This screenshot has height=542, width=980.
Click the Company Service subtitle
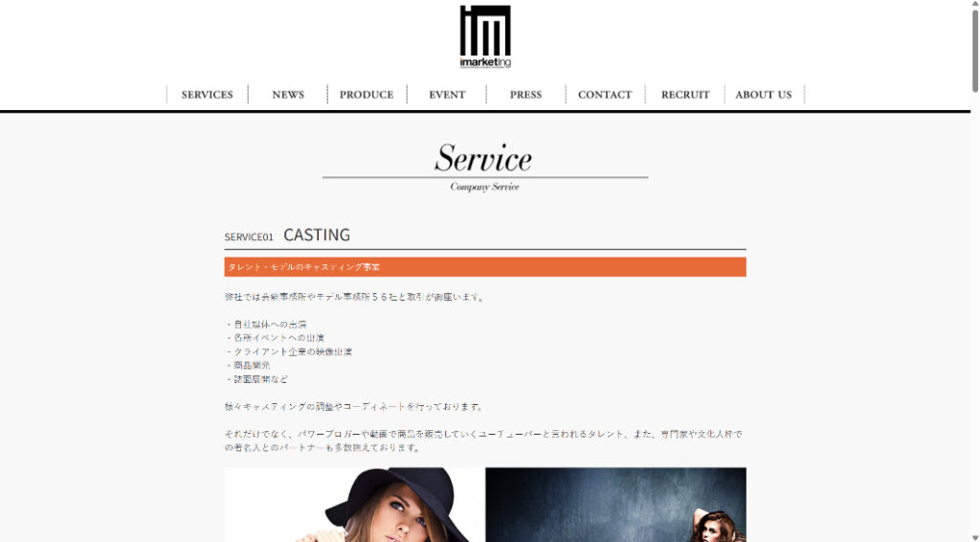[484, 187]
